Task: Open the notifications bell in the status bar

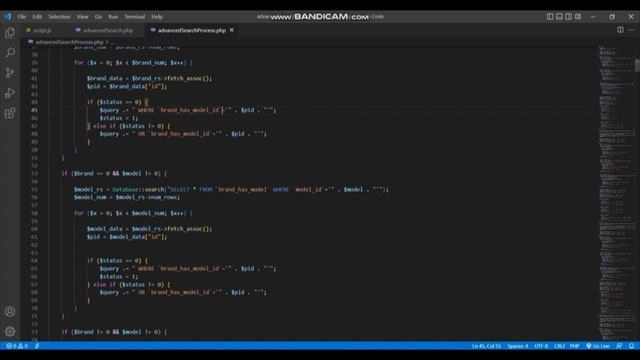Action: 631,346
